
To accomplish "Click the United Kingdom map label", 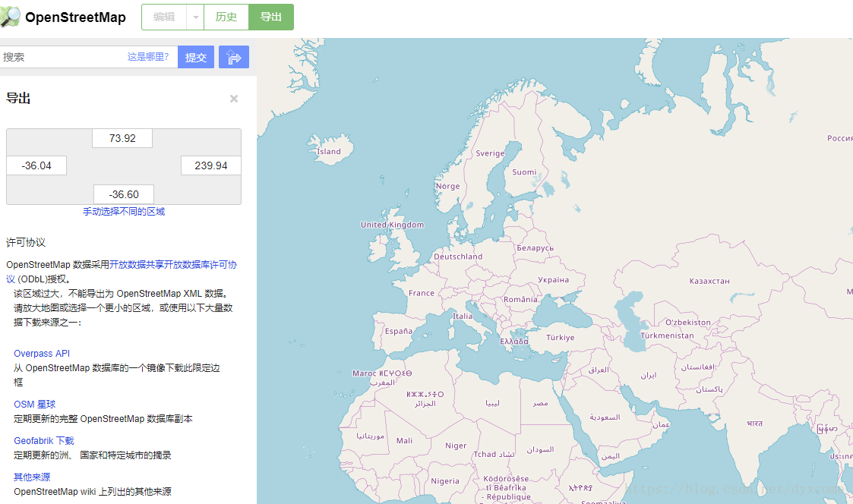I will pyautogui.click(x=392, y=225).
